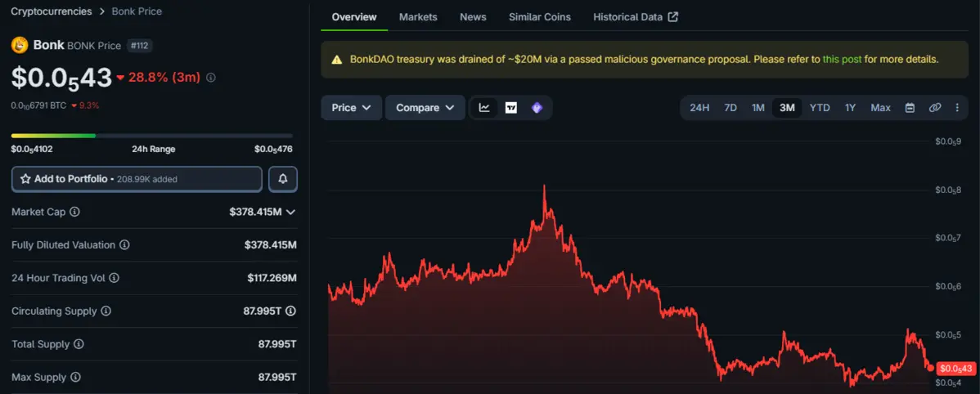Image resolution: width=980 pixels, height=394 pixels.
Task: Click the 24h Range progress bar
Action: click(x=152, y=136)
